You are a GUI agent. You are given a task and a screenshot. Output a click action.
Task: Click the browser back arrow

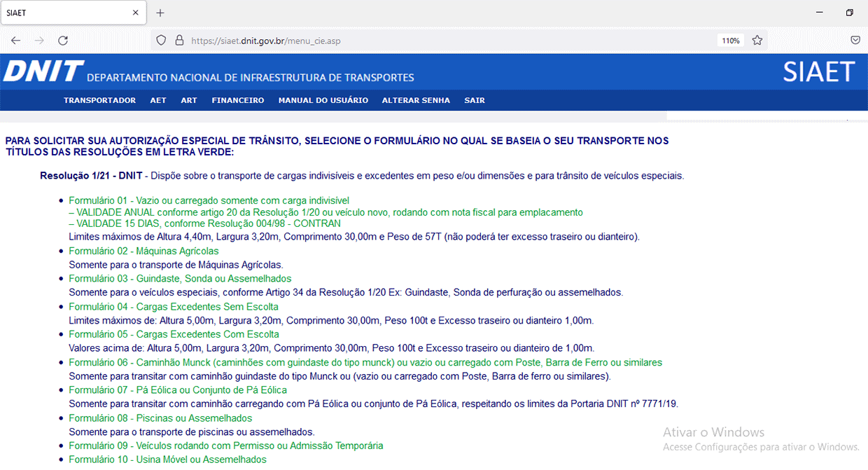point(15,41)
